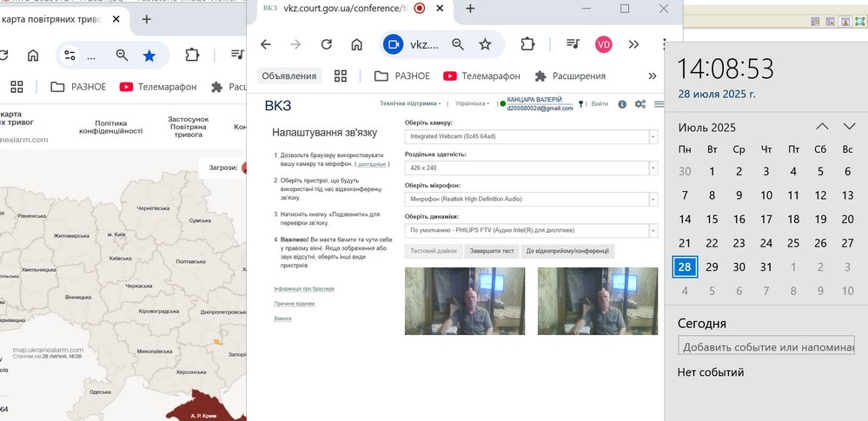This screenshot has height=421, width=868.
Task: Open the VKZ hamburger menu
Action: tap(659, 104)
